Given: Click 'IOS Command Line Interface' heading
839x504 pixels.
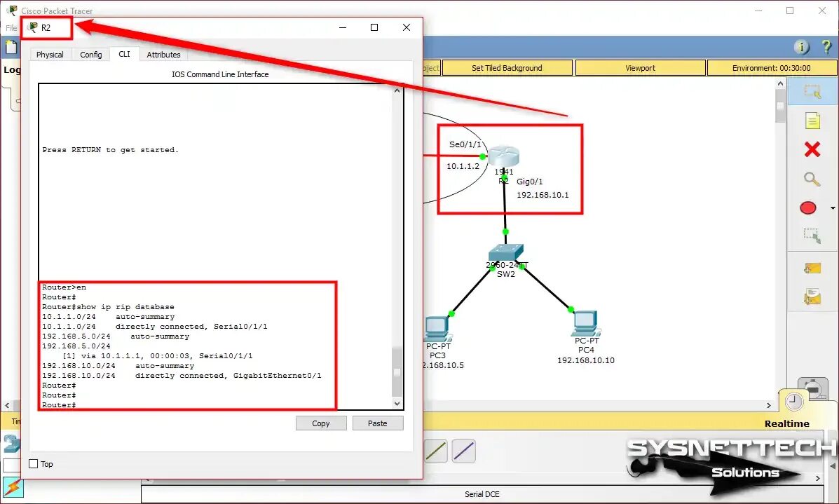Looking at the screenshot, I should (x=221, y=74).
